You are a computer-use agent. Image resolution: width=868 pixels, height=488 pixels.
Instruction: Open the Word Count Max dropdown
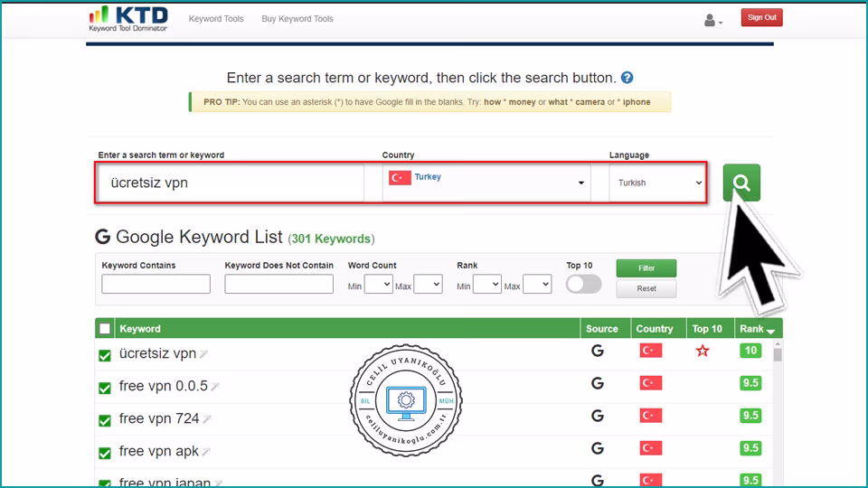tap(428, 284)
